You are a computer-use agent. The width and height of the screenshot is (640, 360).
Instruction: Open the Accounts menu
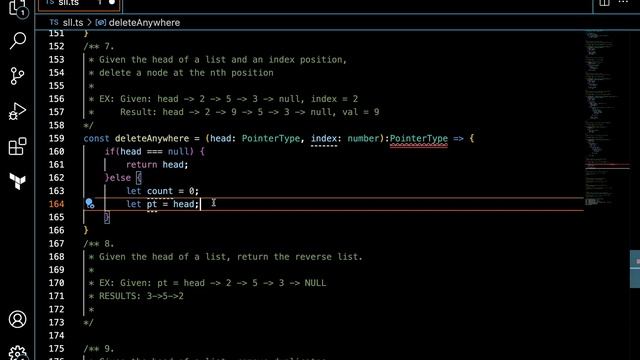(18, 319)
